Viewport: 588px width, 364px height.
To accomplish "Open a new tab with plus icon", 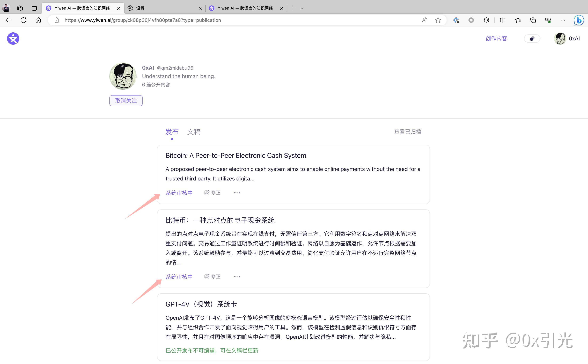I will click(x=293, y=8).
